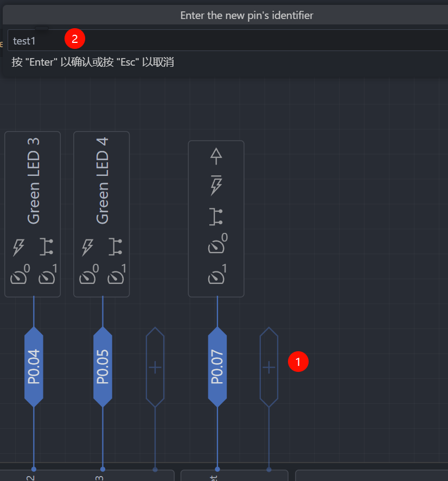Screen dimensions: 448x481
Task: Toggle the up-arrow icon above pin P0.07
Action: pos(216,156)
